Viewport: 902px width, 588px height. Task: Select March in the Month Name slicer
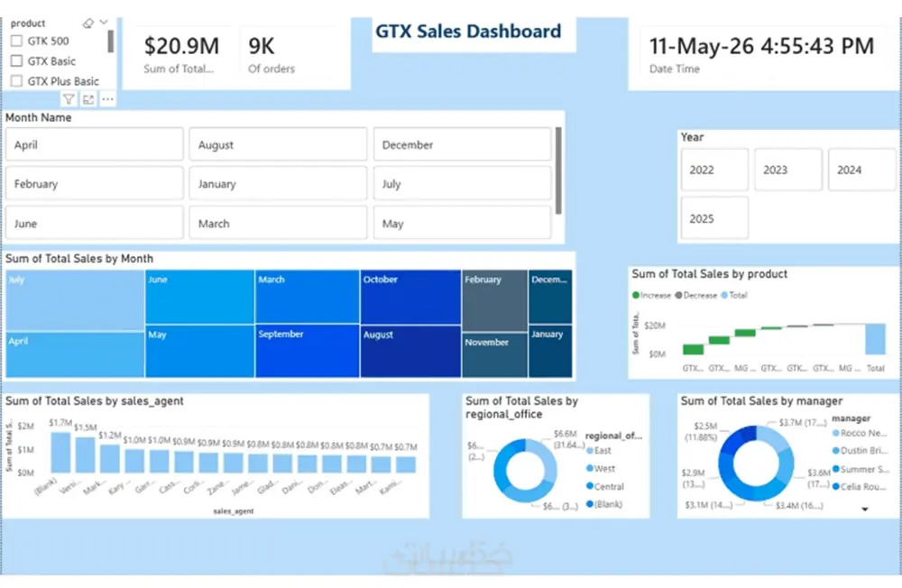click(278, 223)
